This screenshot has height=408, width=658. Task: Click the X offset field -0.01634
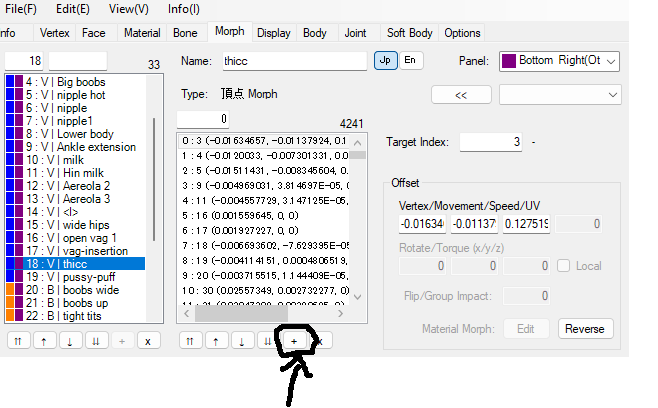(422, 224)
